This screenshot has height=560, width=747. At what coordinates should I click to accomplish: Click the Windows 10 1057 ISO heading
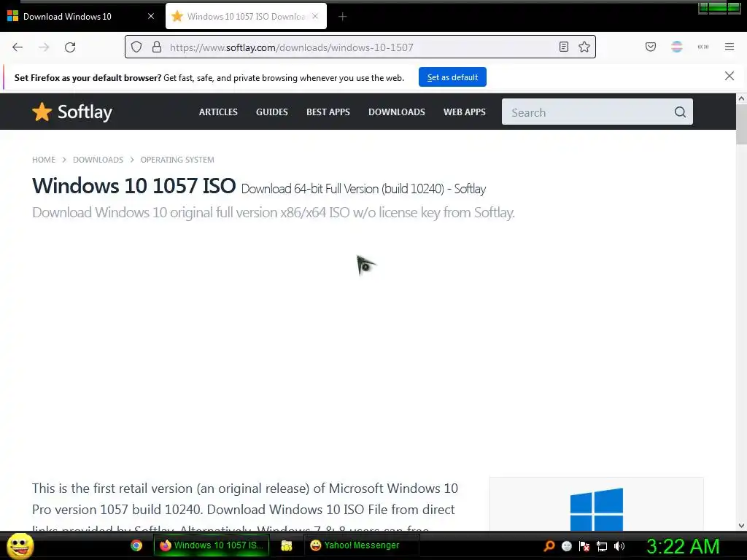[x=134, y=186]
